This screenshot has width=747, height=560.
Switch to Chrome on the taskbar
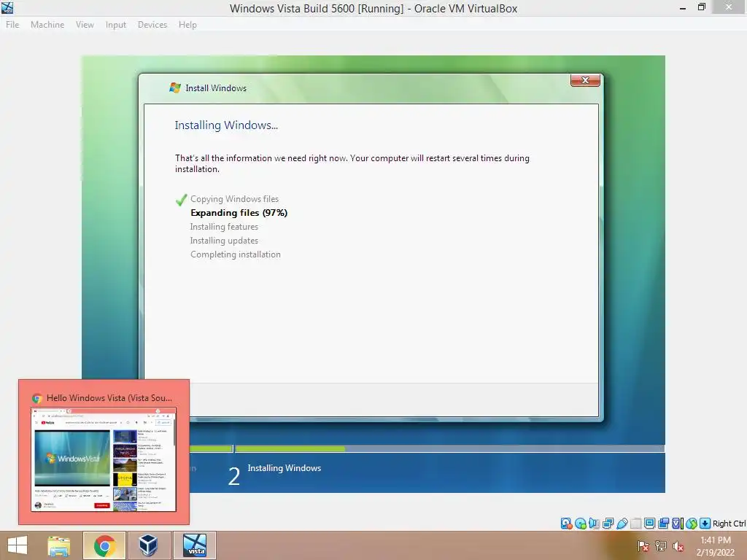(x=104, y=545)
